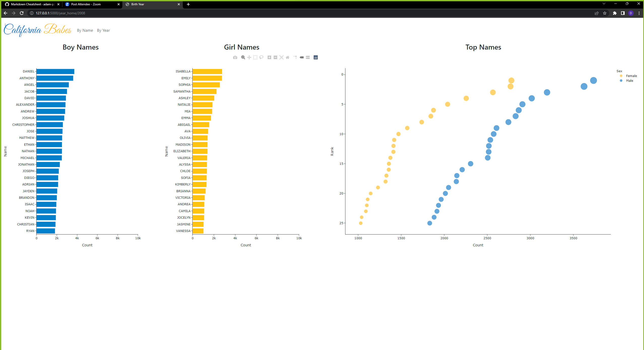Switch hover to compare data mode
Image resolution: width=644 pixels, height=350 pixels.
coord(308,57)
